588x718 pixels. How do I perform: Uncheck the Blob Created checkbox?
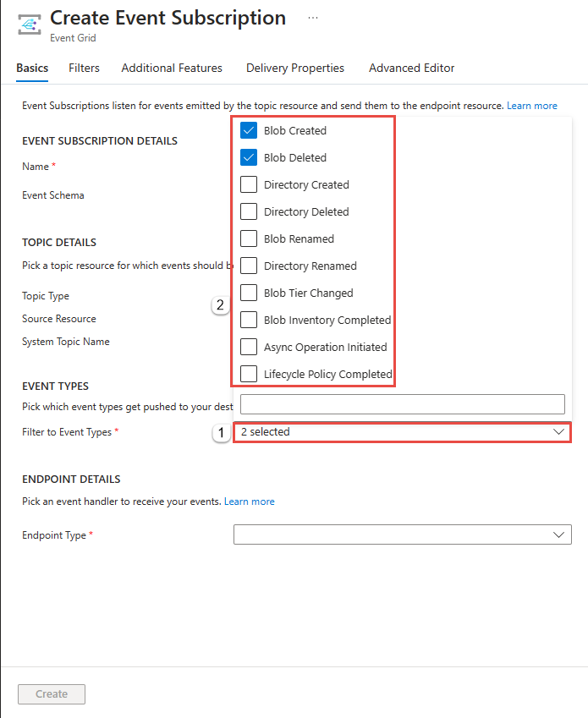[x=249, y=130]
